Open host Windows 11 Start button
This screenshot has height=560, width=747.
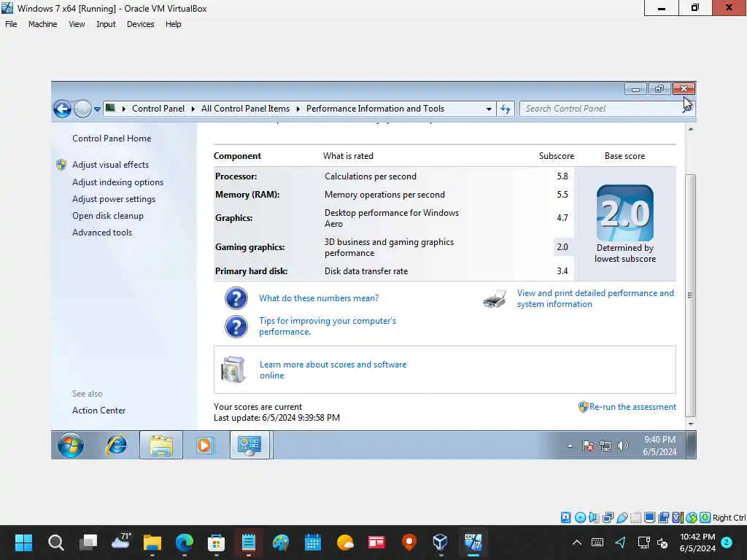pos(23,542)
